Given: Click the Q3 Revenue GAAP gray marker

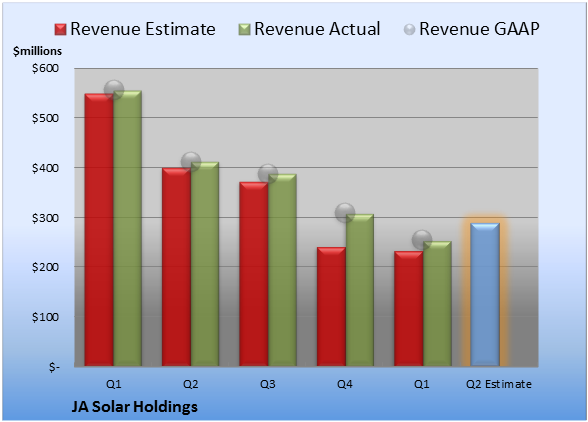Looking at the screenshot, I should (x=268, y=174).
